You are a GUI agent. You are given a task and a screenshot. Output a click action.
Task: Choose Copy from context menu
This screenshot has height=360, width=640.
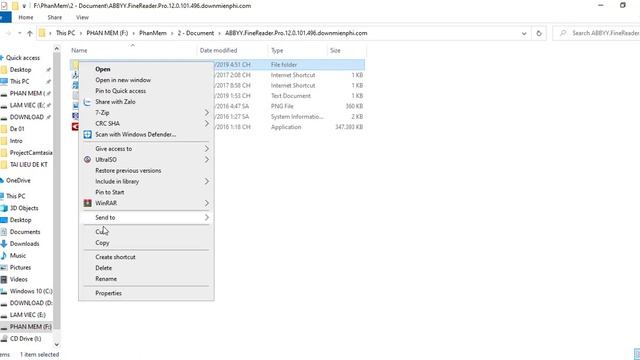point(102,243)
